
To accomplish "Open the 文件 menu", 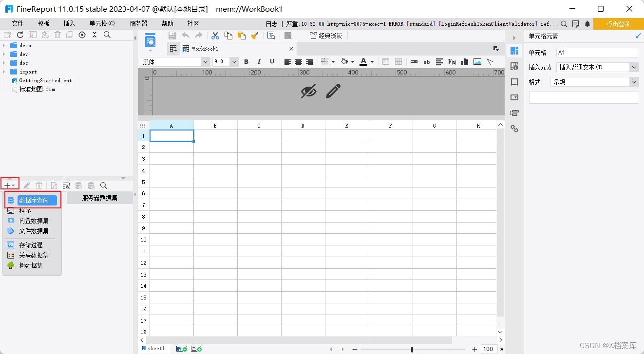I will click(x=18, y=23).
